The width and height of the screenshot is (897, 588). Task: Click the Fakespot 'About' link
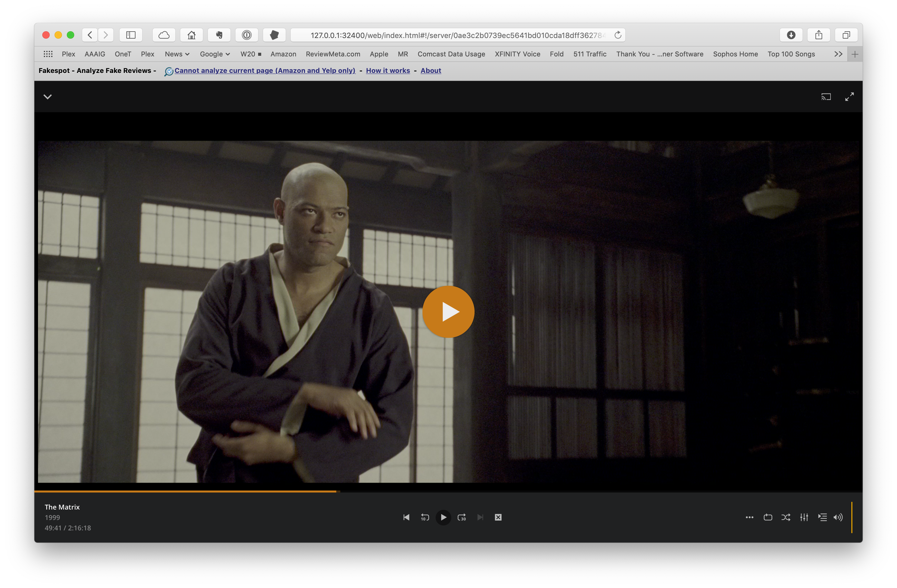point(430,71)
